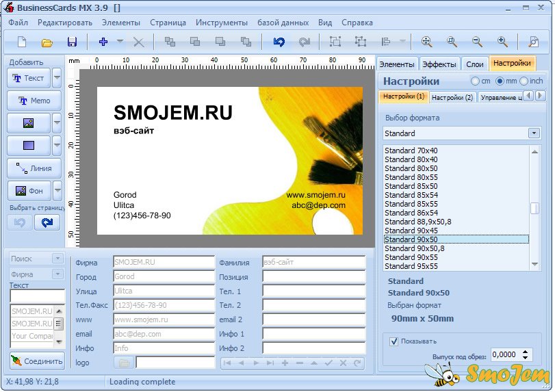Undo last action in top toolbar
The height and width of the screenshot is (392, 555).
279,42
